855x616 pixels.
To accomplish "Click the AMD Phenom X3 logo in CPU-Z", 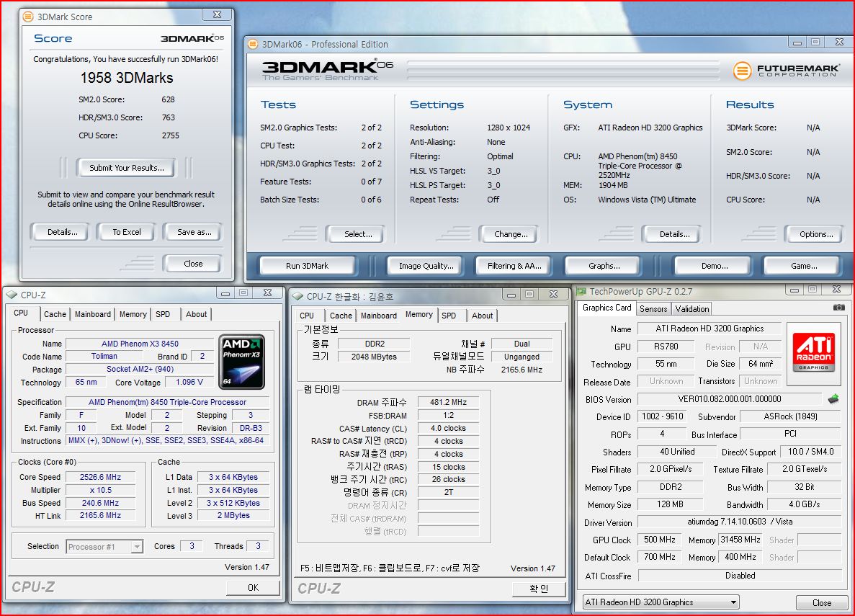I will coord(241,362).
